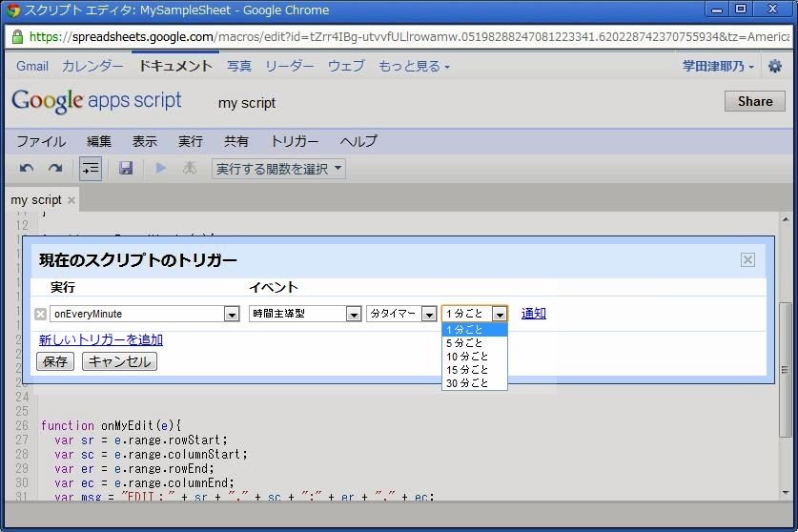Open the ファイル menu
798x532 pixels.
pos(41,141)
